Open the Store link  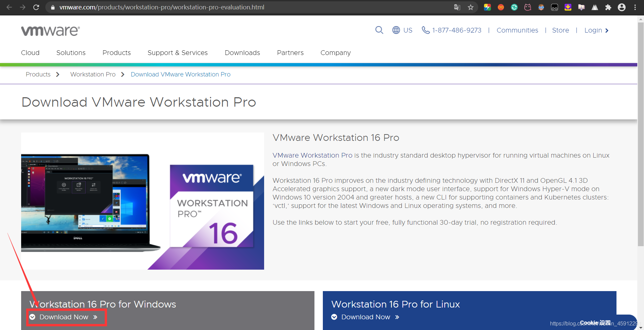560,30
